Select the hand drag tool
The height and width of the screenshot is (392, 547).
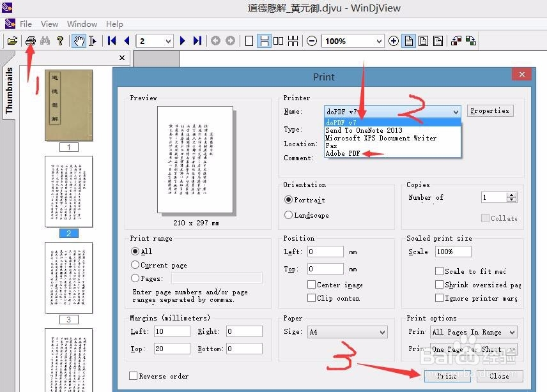[79, 41]
